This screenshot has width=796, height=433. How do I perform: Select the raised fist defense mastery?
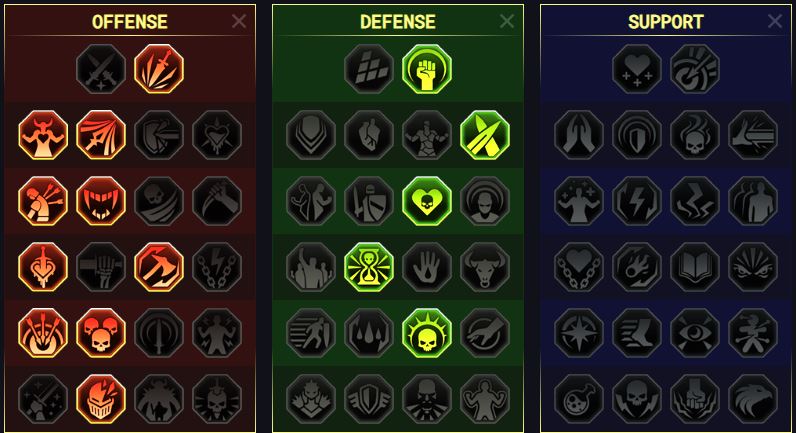click(x=427, y=69)
